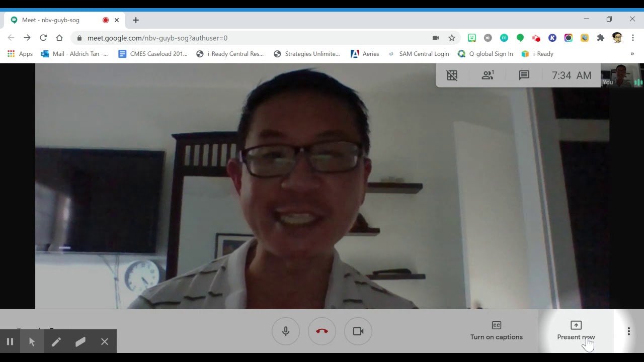
Task: Click Present now to share screen
Action: 576,331
